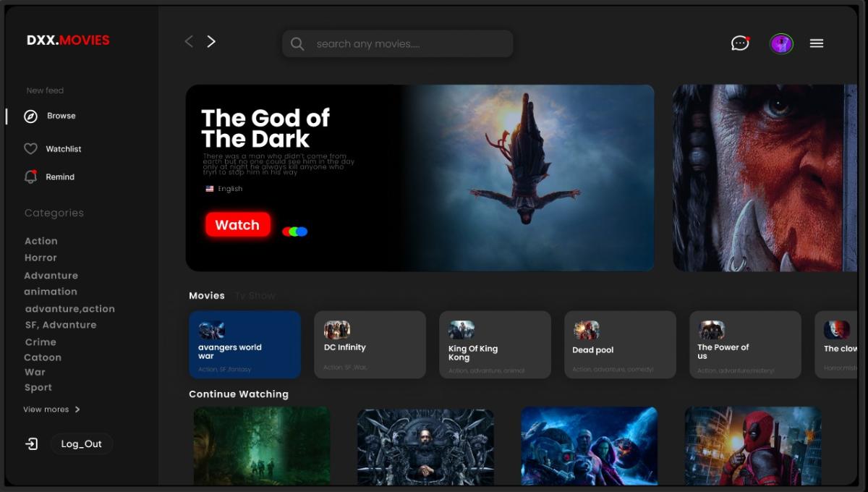Click the forward navigation arrow
Image resolution: width=868 pixels, height=492 pixels.
(211, 42)
